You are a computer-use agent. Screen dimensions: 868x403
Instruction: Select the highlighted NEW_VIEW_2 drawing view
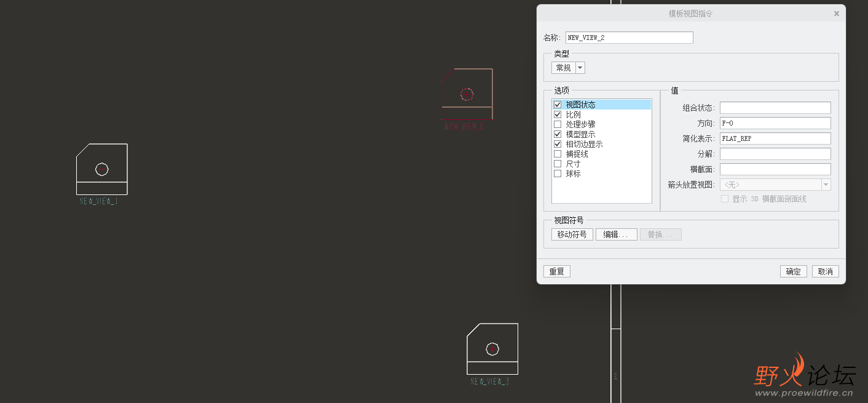[x=467, y=94]
